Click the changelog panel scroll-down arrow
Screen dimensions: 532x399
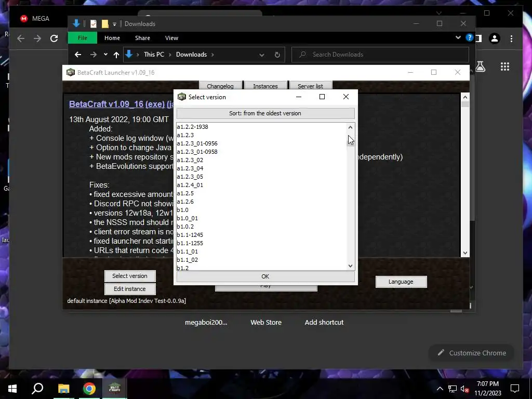tap(465, 253)
